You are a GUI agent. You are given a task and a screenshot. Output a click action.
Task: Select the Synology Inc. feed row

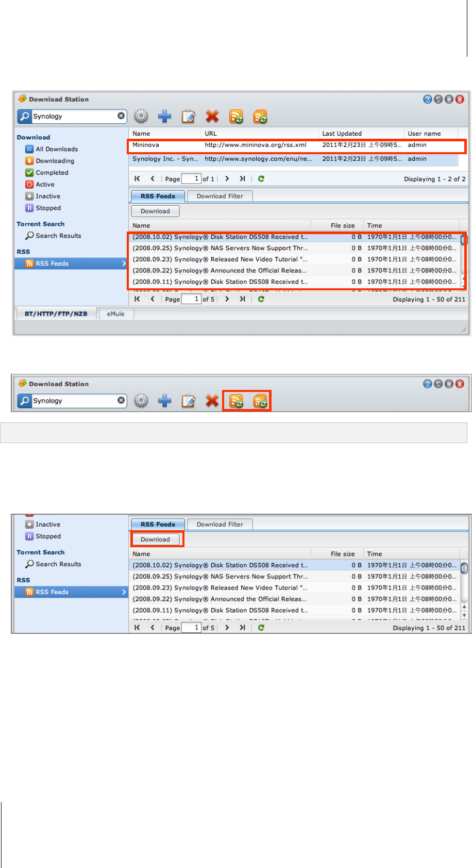click(x=294, y=159)
